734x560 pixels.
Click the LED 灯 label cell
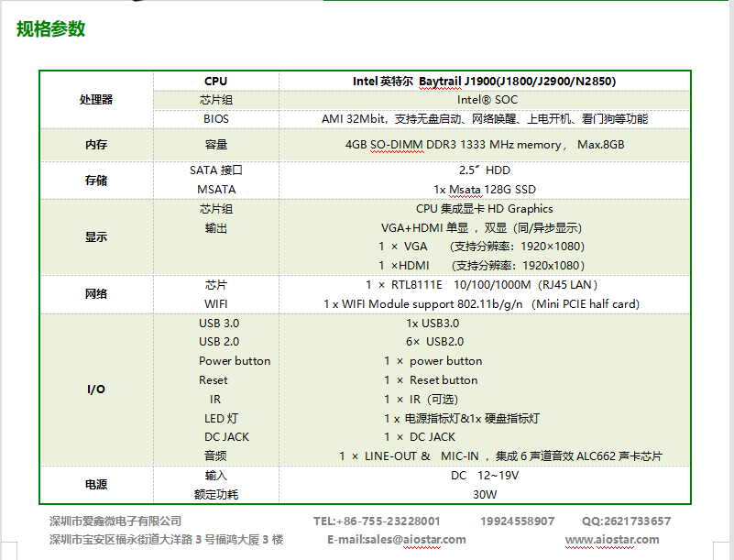click(x=221, y=418)
